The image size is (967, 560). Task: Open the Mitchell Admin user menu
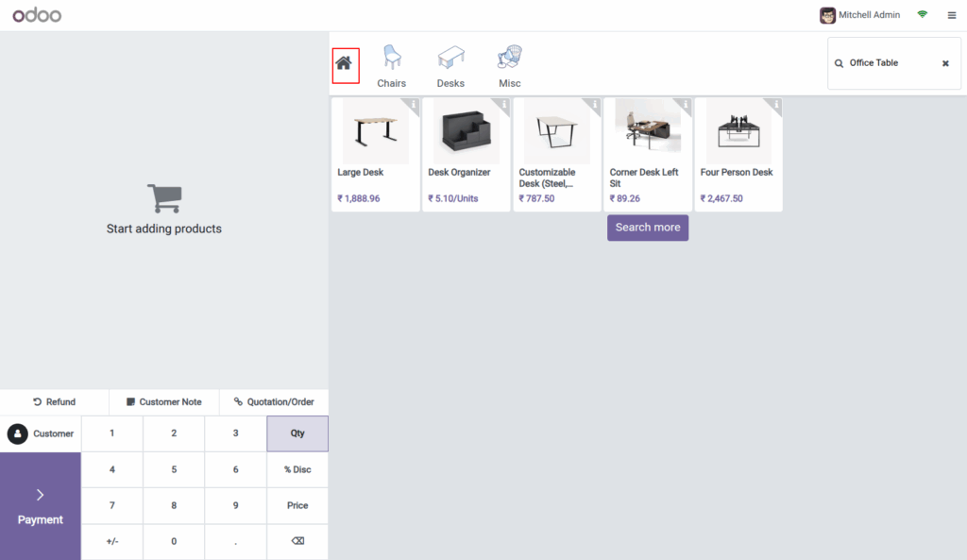(x=859, y=15)
